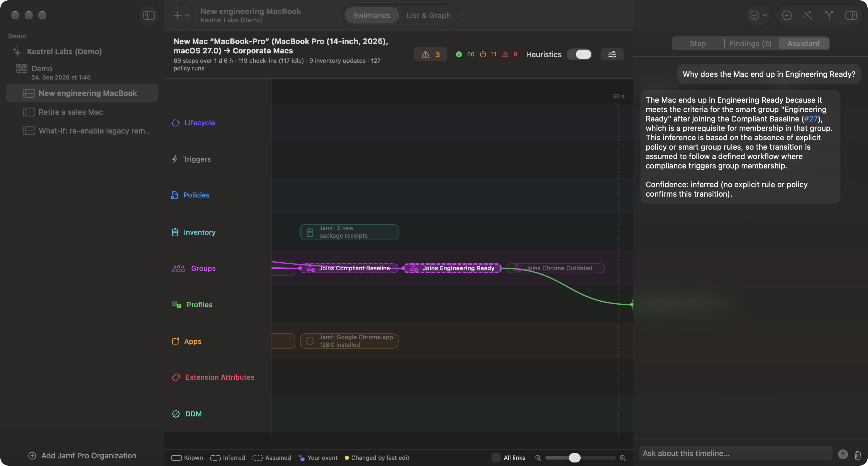Screen dimensions: 868x466
Task: Select Joins Engineering Ready step
Action: tap(452, 268)
